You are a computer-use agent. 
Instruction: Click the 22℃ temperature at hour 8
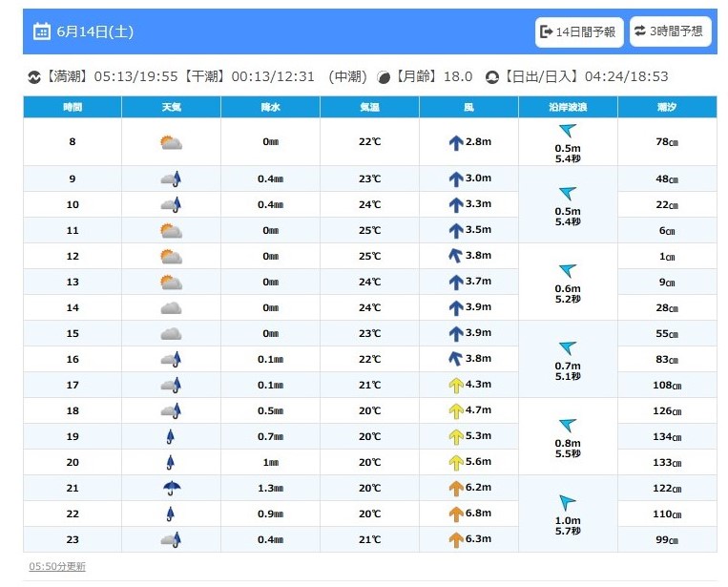click(369, 141)
